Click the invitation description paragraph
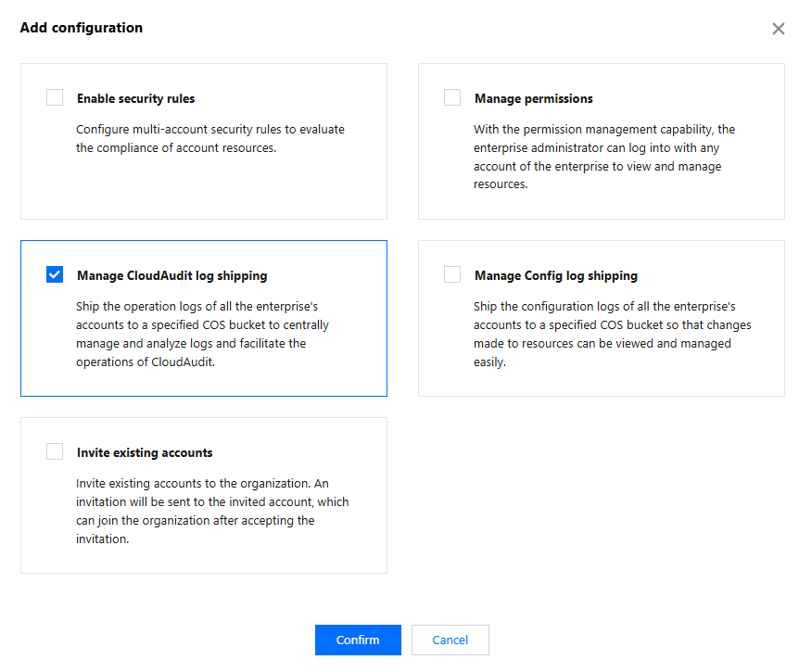This screenshot has height=672, width=799. coord(212,511)
